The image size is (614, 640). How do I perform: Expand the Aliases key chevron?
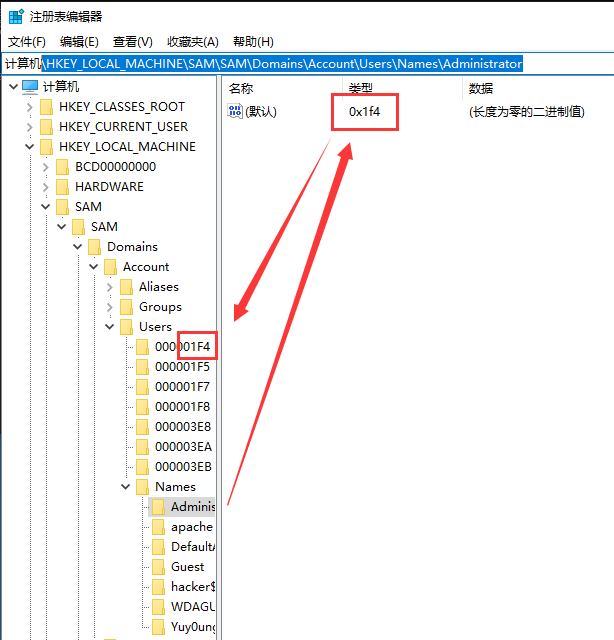point(109,287)
